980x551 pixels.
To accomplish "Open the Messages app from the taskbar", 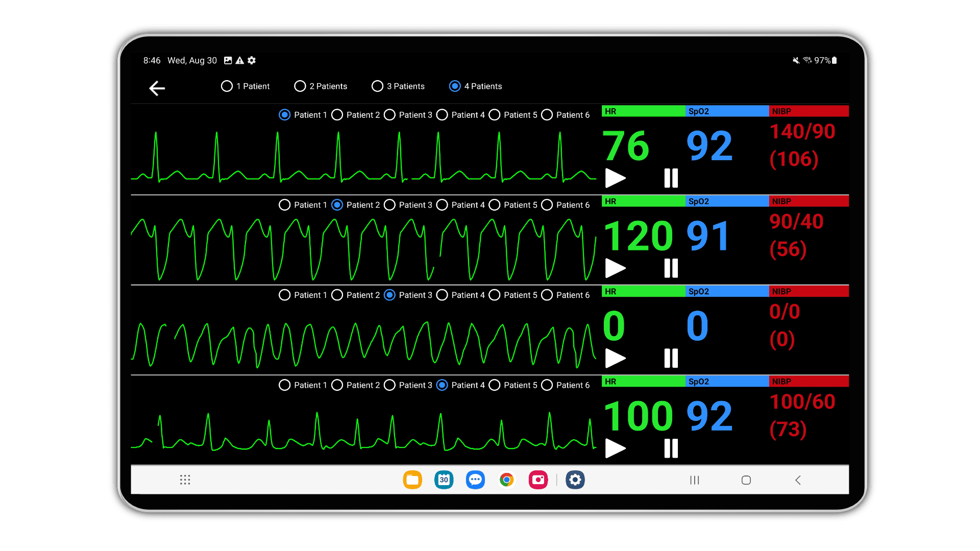I will [475, 480].
